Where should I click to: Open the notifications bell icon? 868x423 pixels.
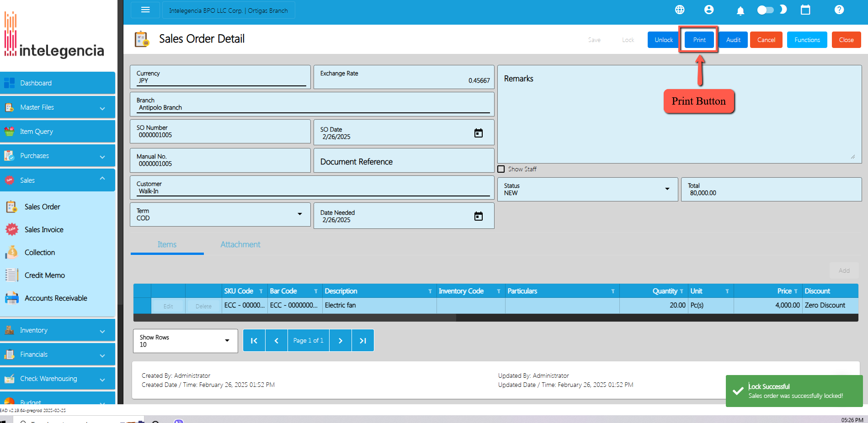click(x=740, y=11)
